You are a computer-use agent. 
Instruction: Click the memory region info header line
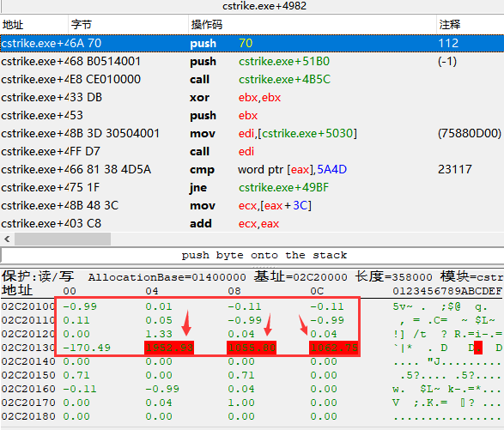click(252, 276)
